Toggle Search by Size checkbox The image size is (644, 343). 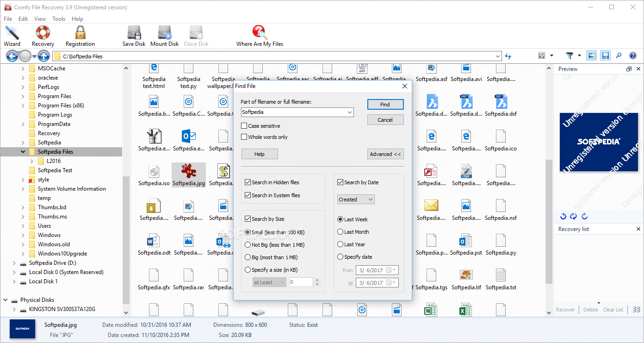248,219
